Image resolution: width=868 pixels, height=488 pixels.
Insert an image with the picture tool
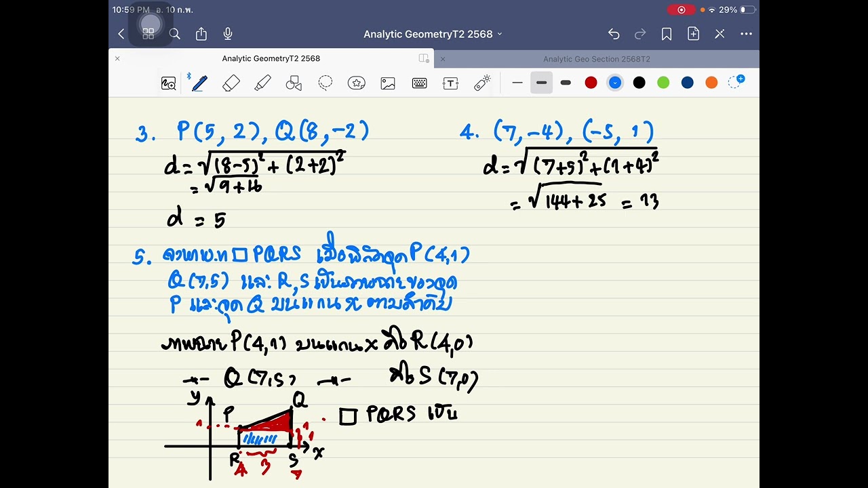[x=388, y=83]
